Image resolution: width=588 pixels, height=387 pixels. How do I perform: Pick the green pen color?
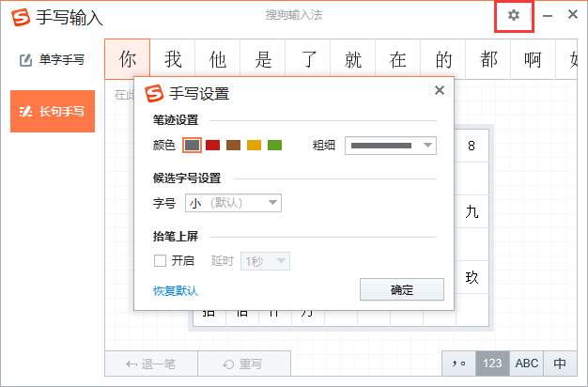(275, 146)
